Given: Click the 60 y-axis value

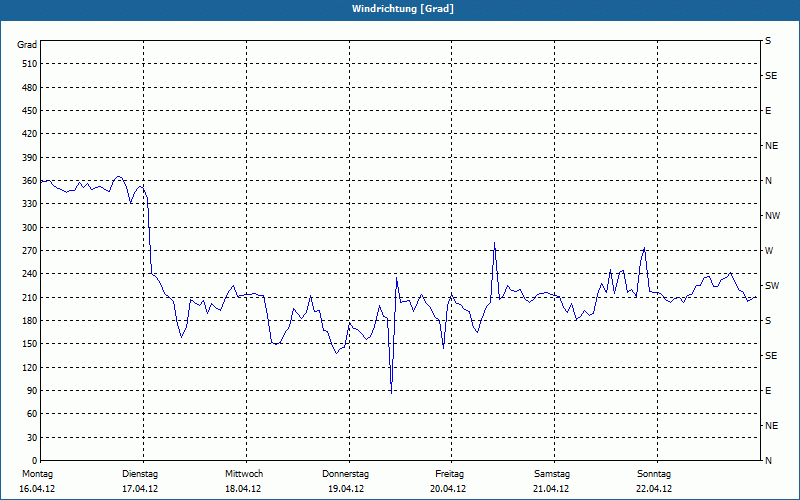Looking at the screenshot, I should click(32, 414).
